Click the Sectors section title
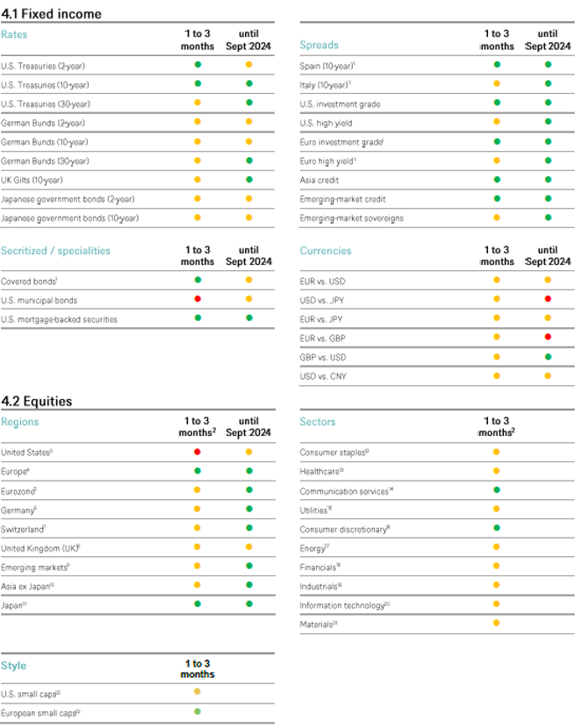This screenshot has width=582, height=728. tap(318, 422)
